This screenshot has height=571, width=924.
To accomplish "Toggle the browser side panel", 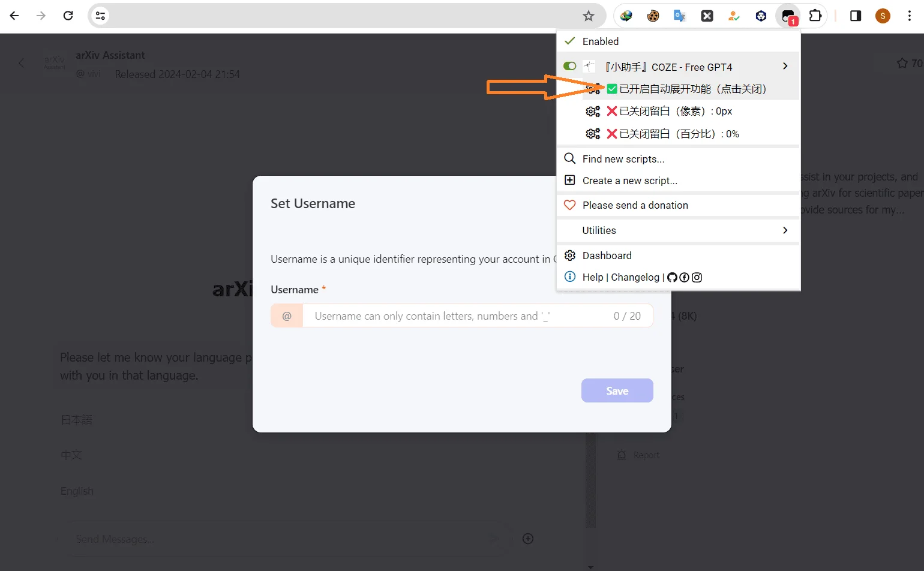I will click(x=856, y=16).
